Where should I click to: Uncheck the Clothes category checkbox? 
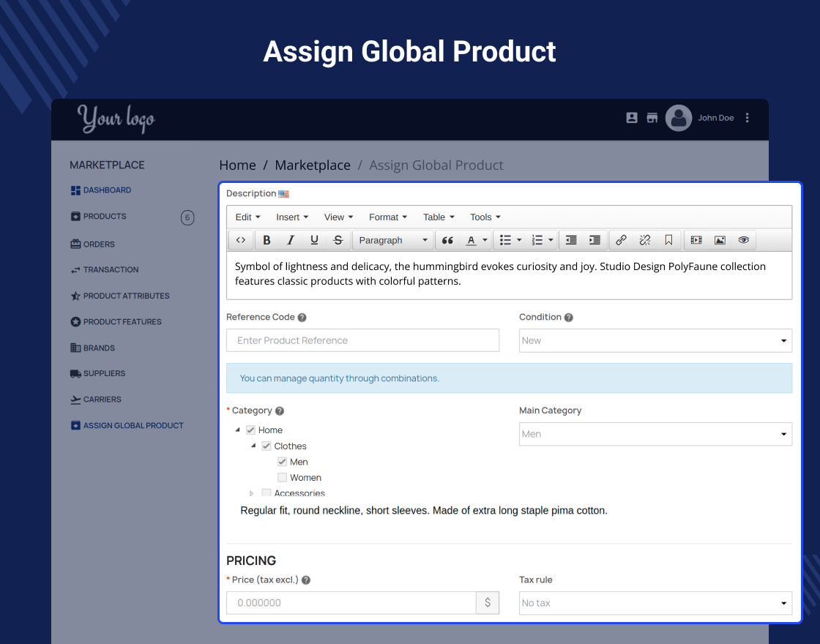click(266, 446)
